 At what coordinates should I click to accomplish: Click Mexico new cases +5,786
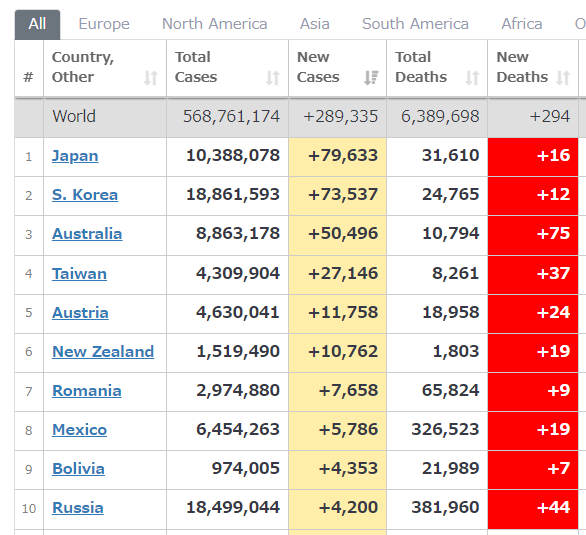(348, 429)
